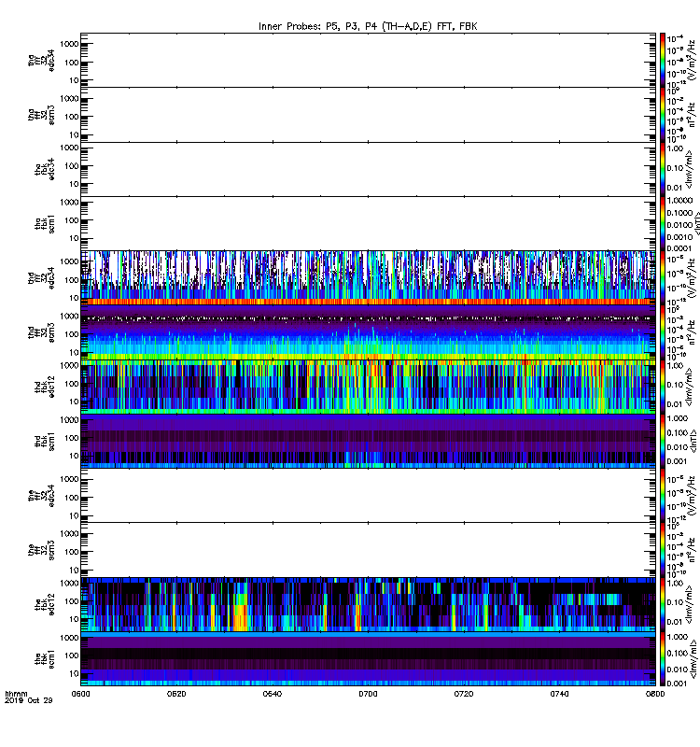The width and height of the screenshot is (700, 747).
Task: Click the '1.00' value on thd fbk edc12 color bar
Action: point(675,365)
